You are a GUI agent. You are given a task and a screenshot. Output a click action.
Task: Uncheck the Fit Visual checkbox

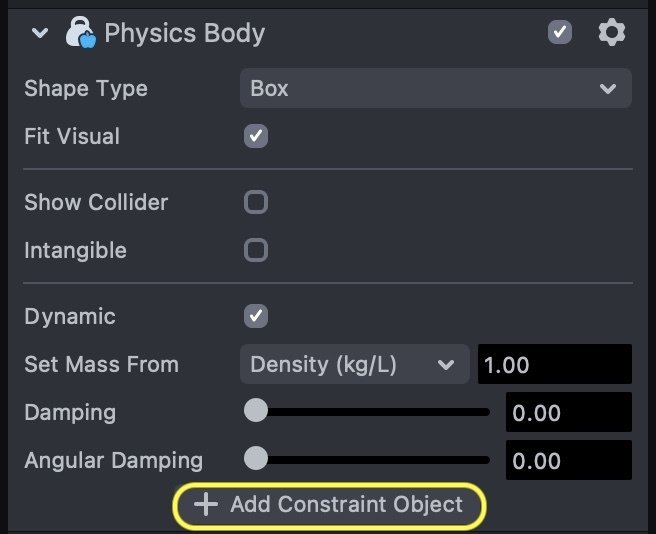(256, 136)
